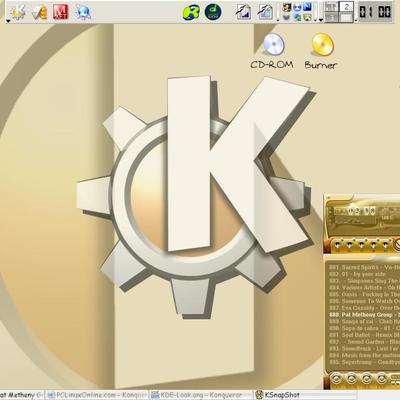Click the second desktop access panel icon
The height and width of the screenshot is (400, 400).
pos(265,12)
